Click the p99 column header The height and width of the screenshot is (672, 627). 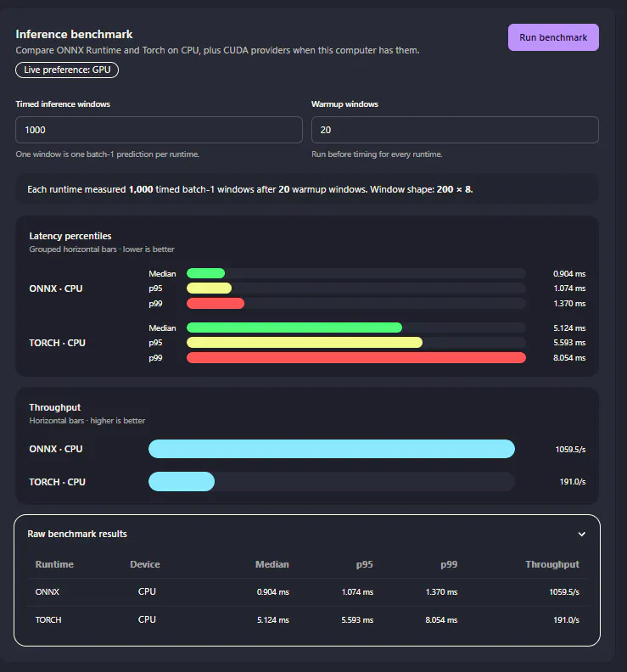pos(449,564)
